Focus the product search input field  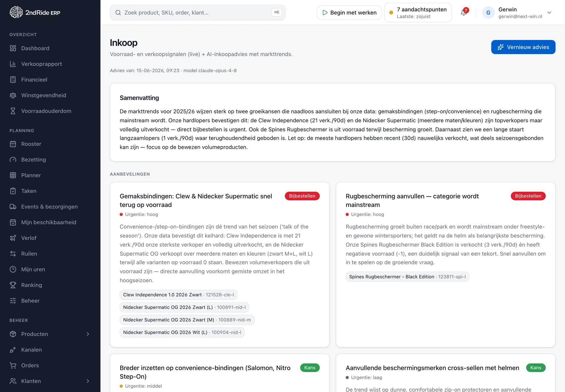coord(198,13)
